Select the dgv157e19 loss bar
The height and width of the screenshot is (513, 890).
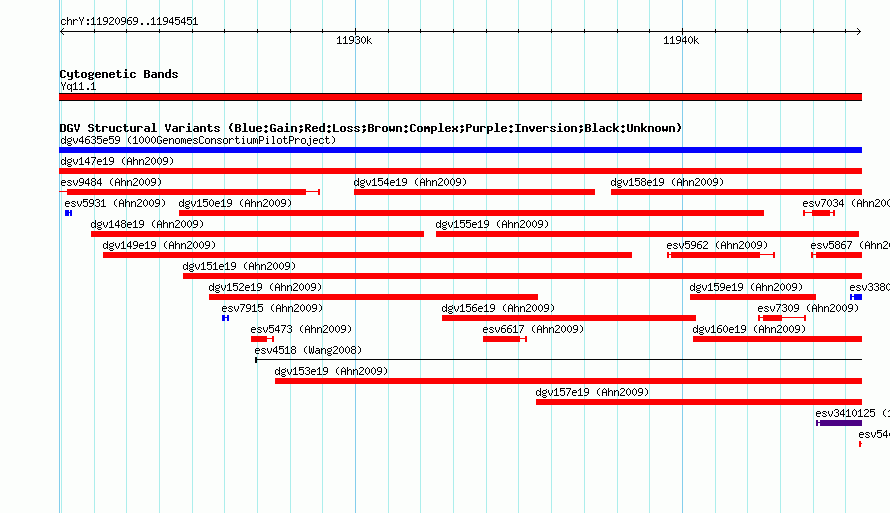point(699,402)
